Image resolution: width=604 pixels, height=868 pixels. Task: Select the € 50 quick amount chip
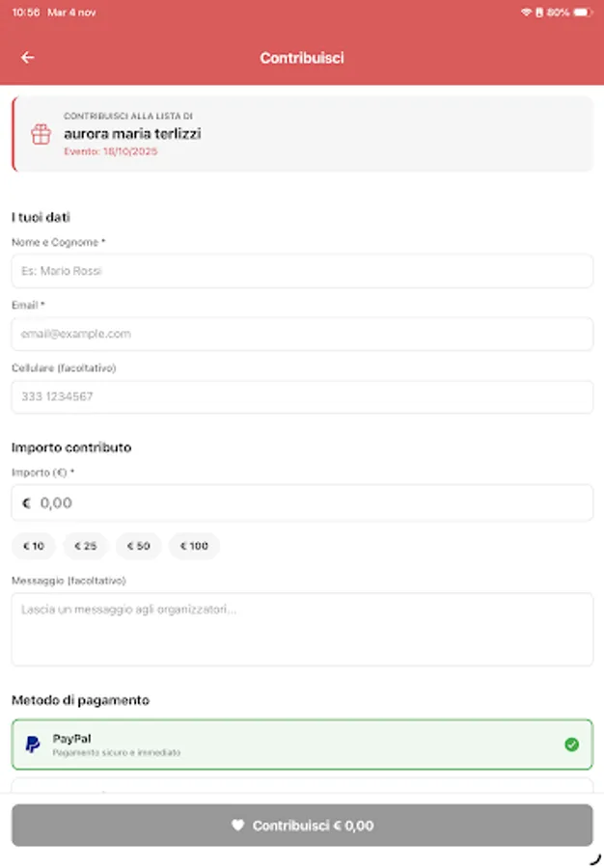tap(138, 546)
